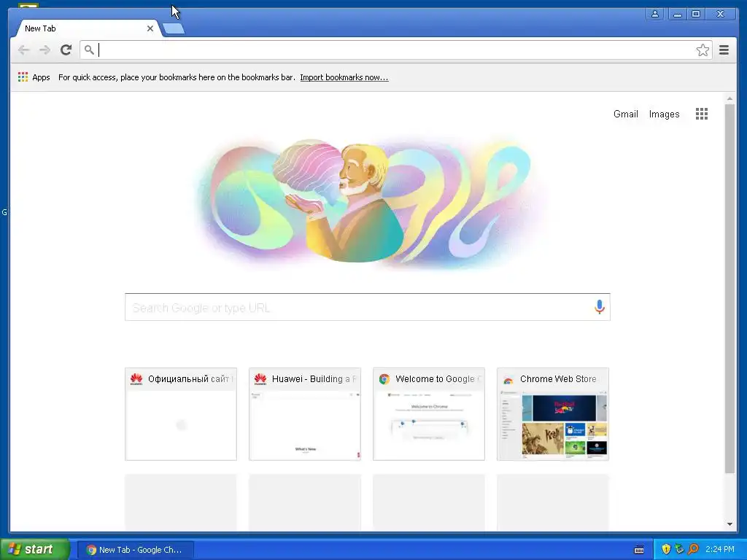Open the Gmail link
The width and height of the screenshot is (747, 560).
click(x=625, y=114)
